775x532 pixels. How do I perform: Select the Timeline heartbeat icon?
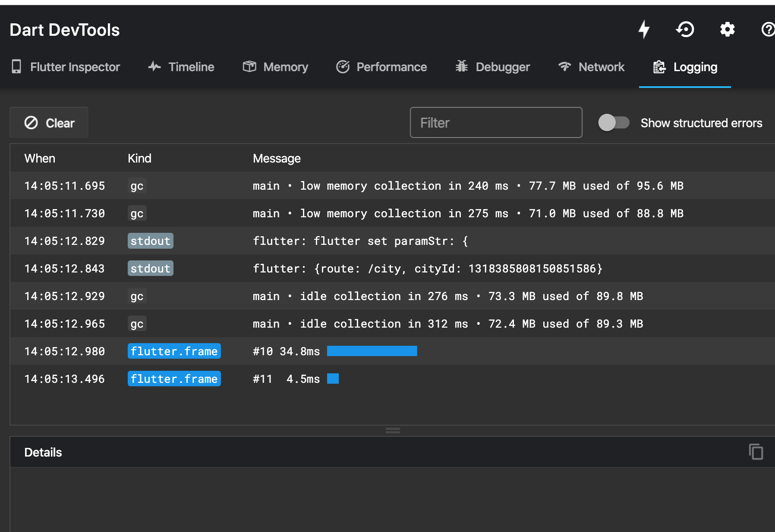tap(154, 67)
